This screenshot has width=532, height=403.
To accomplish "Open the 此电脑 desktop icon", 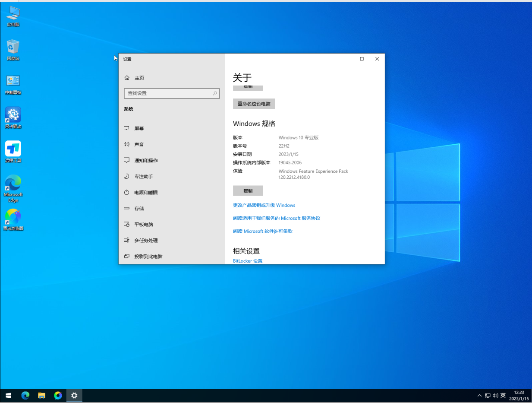I will coord(13,16).
